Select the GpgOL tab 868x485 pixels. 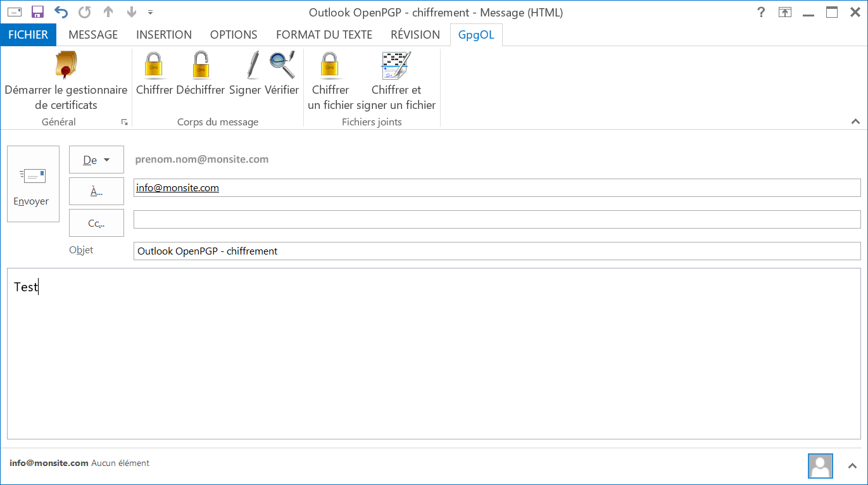(x=476, y=35)
